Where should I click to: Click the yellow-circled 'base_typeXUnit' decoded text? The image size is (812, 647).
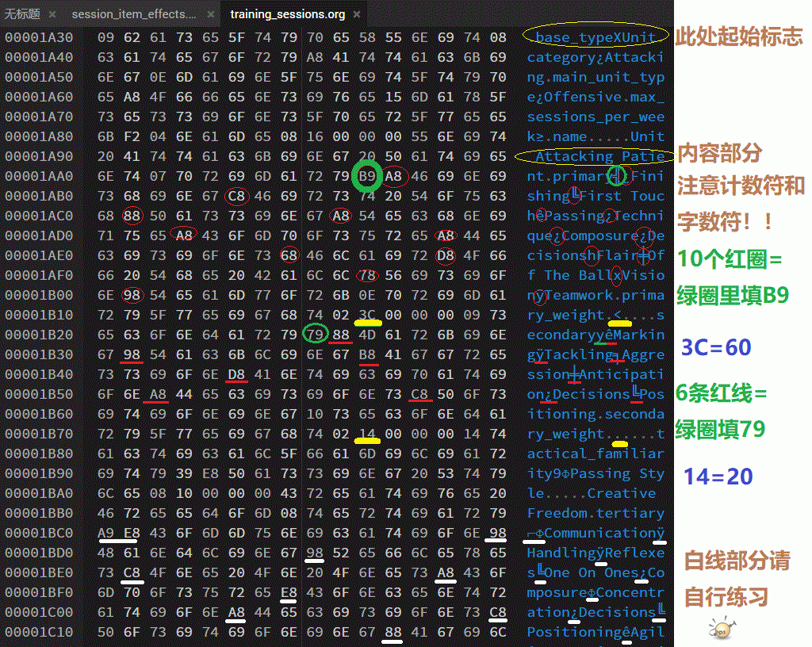pyautogui.click(x=596, y=37)
